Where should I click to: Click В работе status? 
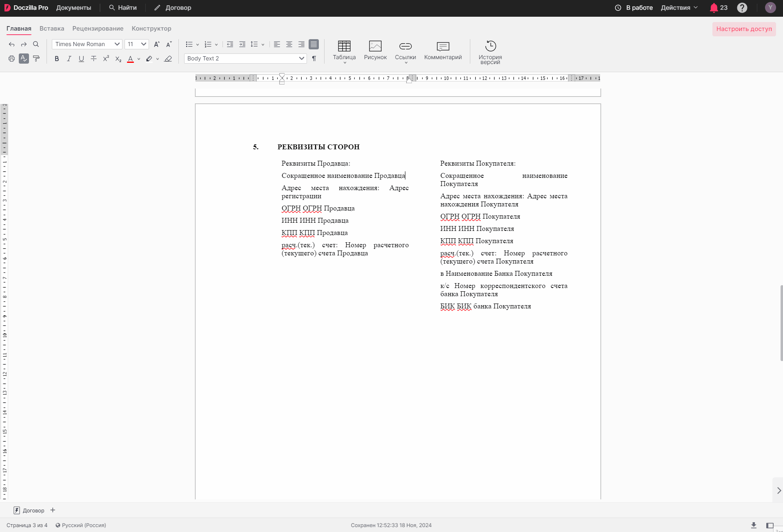tap(634, 8)
